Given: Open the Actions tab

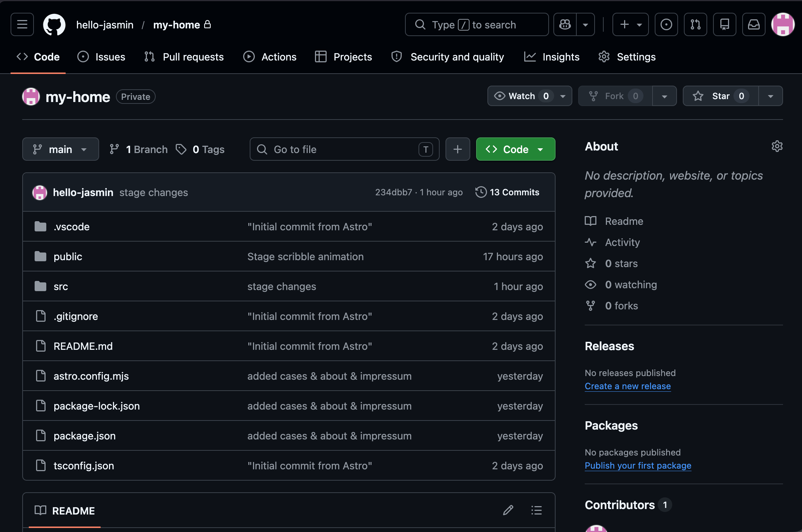Looking at the screenshot, I should coord(270,57).
